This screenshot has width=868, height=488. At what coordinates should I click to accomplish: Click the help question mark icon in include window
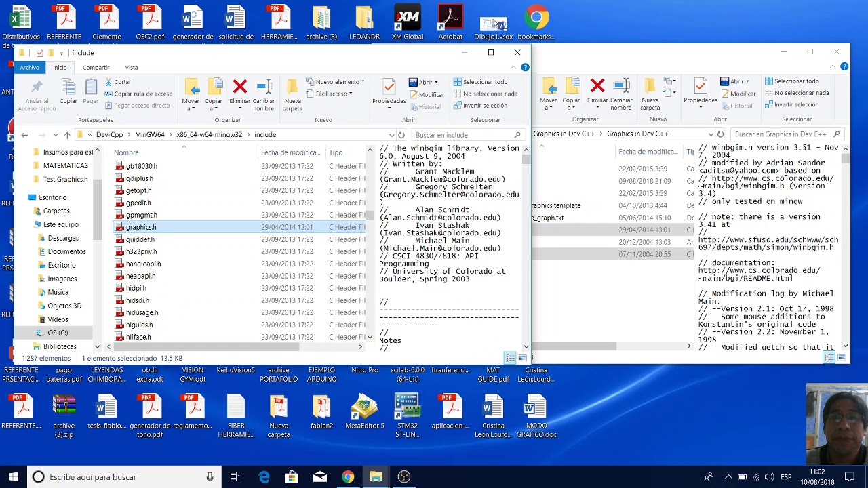point(525,67)
